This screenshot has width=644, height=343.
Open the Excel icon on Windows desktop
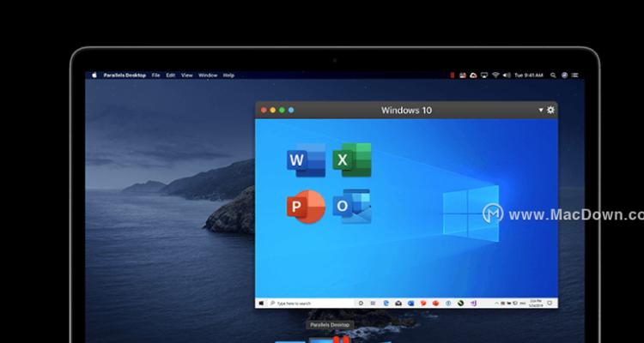(x=352, y=160)
